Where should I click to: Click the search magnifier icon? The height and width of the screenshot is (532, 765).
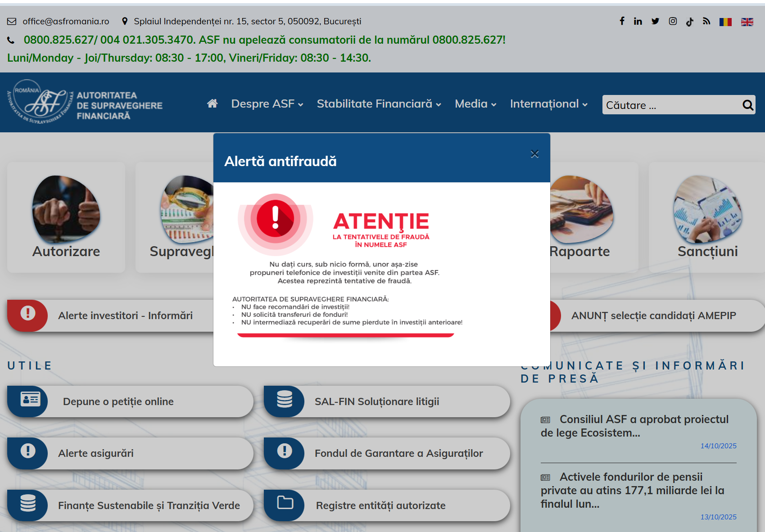[x=747, y=105]
